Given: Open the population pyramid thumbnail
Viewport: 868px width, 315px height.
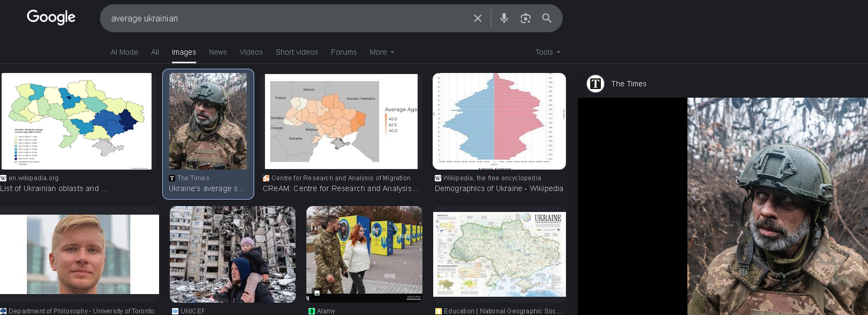Looking at the screenshot, I should [x=499, y=121].
